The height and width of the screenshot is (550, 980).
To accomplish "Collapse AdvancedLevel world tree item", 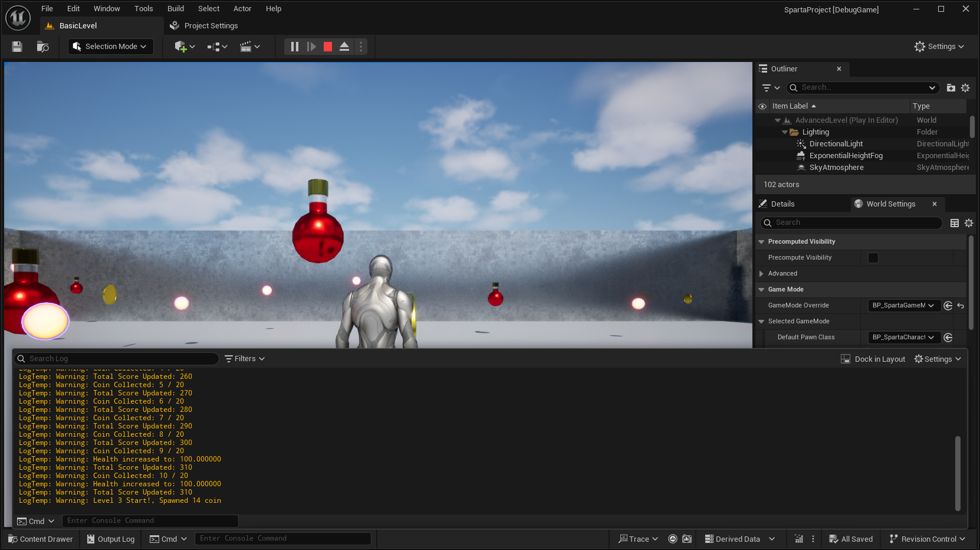I will tap(778, 120).
